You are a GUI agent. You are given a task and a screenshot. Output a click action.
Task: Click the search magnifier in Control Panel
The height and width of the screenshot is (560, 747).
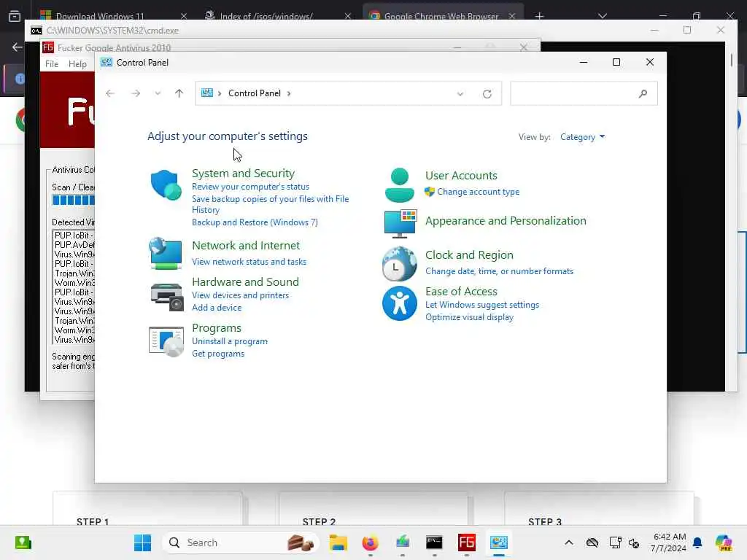(x=643, y=93)
